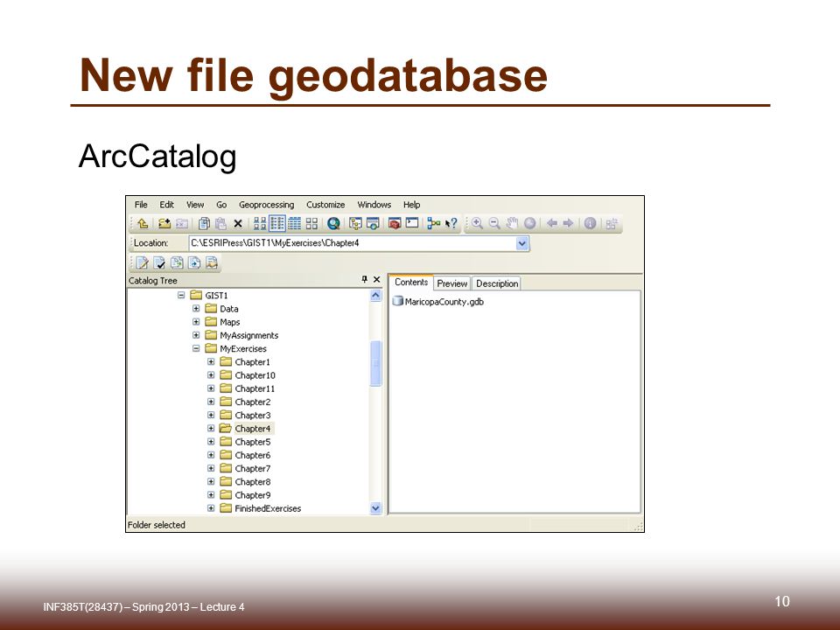Click the Launch ArcMap globe icon

point(333,223)
